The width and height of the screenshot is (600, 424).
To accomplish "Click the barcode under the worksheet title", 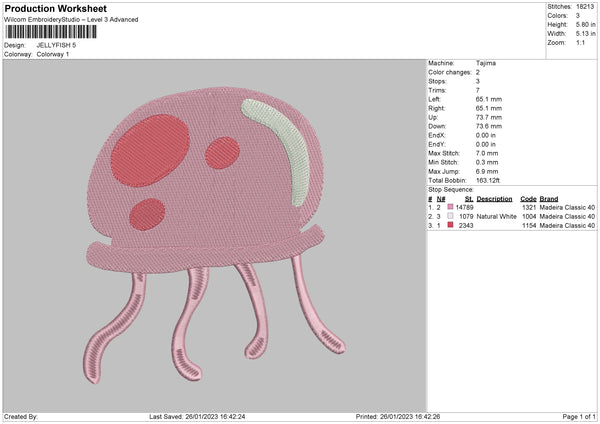I will 51,32.
